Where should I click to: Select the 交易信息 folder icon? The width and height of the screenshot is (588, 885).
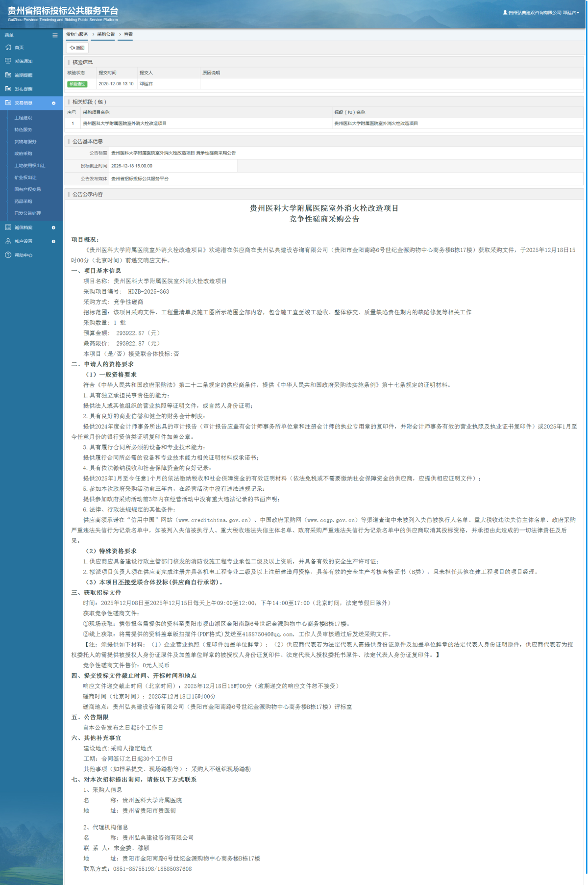8,103
